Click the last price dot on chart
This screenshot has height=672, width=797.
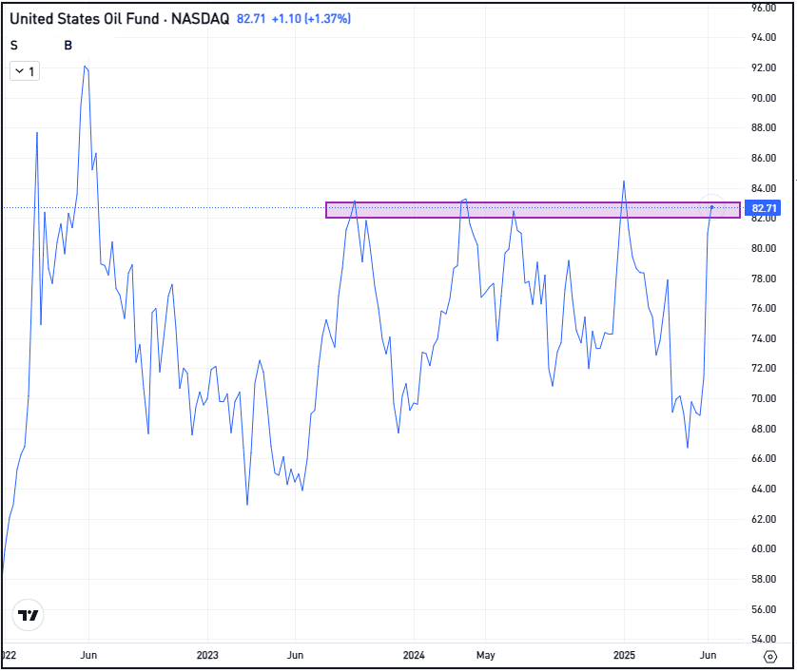click(711, 207)
